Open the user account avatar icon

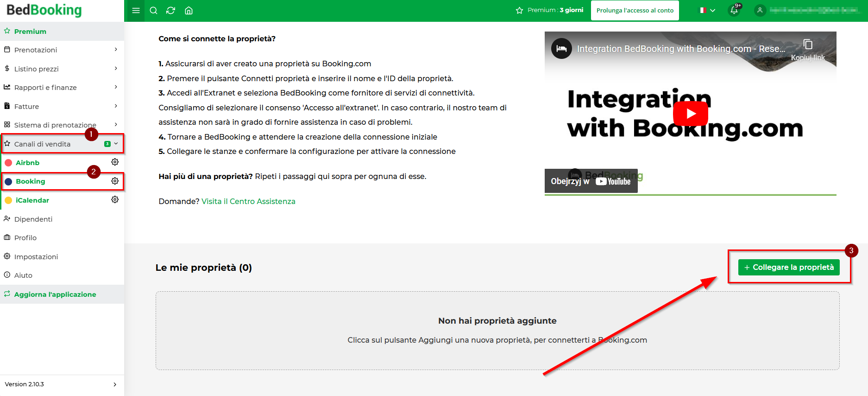click(x=760, y=10)
